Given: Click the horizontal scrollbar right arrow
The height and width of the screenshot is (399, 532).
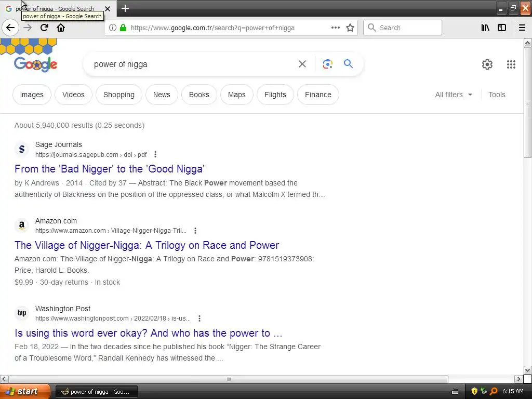Looking at the screenshot, I should tap(518, 379).
